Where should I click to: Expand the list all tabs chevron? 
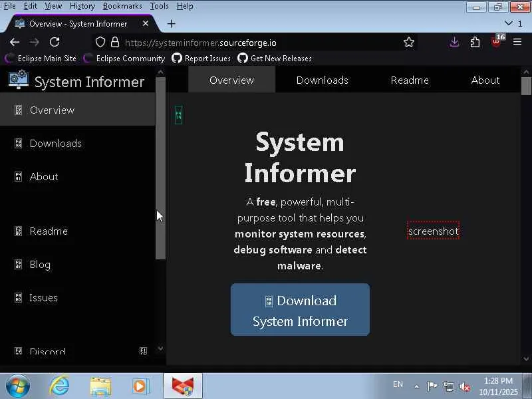(x=508, y=23)
